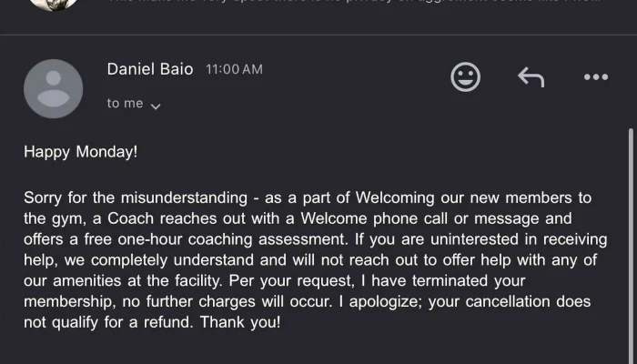Expand recipient details chevron beside "to me"
The height and width of the screenshot is (364, 637).
tap(156, 106)
